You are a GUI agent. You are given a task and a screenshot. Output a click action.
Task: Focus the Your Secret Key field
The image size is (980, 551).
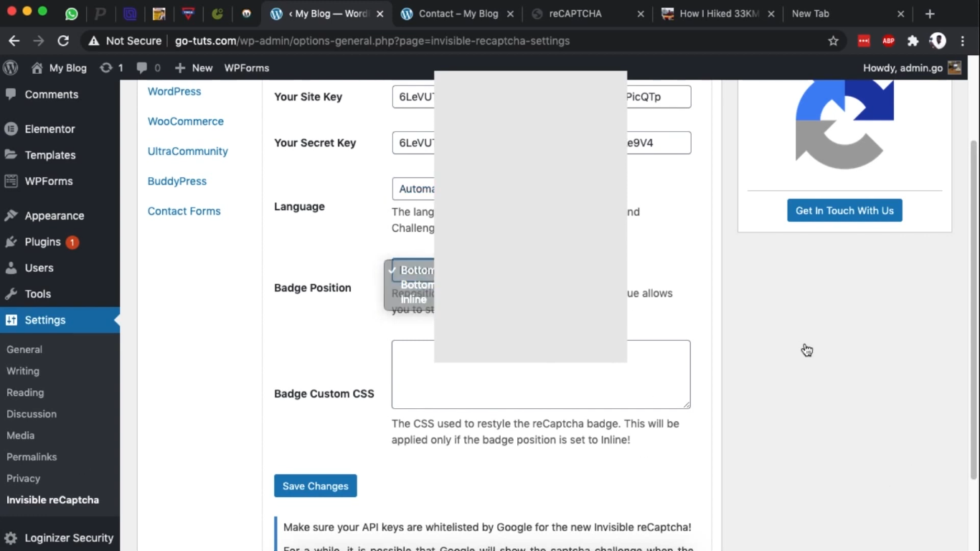tap(542, 143)
